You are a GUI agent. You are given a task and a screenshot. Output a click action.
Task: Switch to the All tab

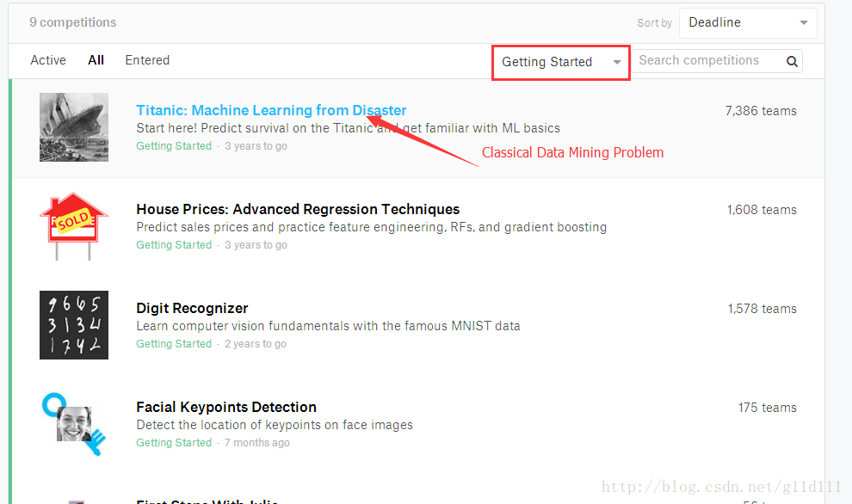(x=96, y=60)
